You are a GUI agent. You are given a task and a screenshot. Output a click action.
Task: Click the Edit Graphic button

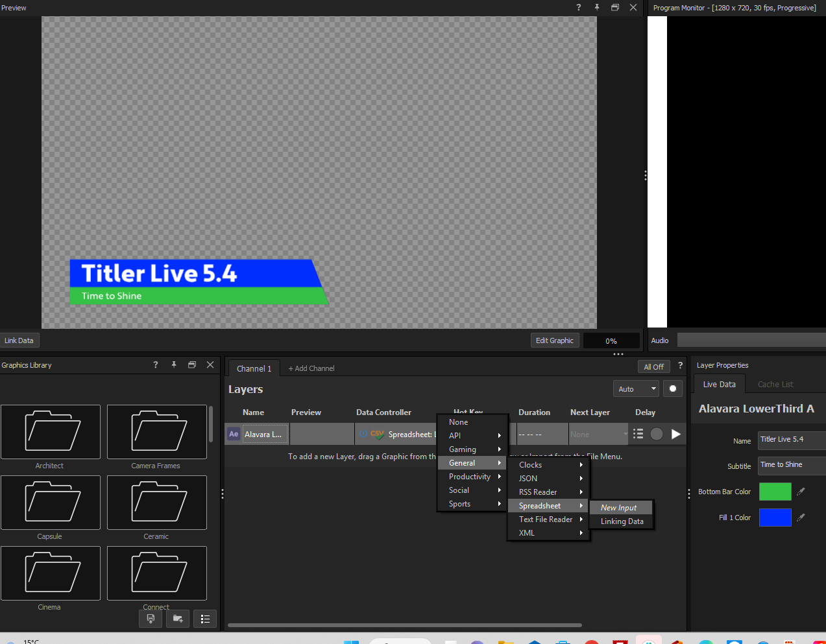pos(555,340)
